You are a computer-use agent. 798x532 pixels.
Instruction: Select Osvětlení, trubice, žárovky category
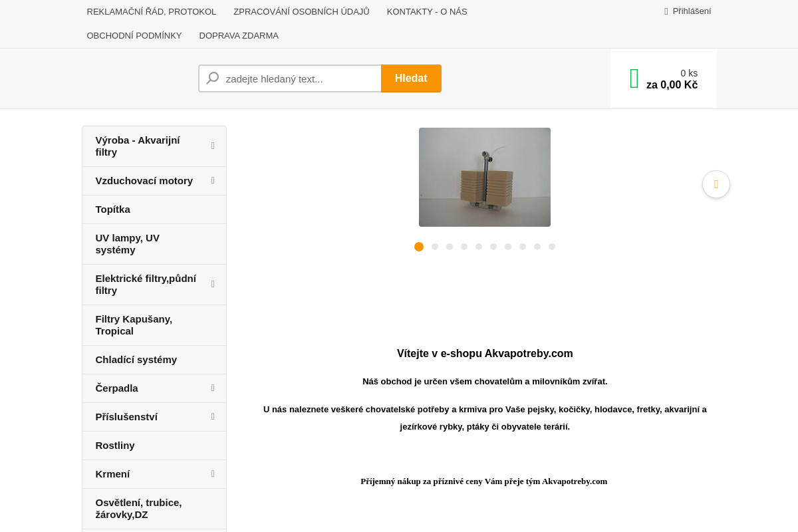(154, 509)
